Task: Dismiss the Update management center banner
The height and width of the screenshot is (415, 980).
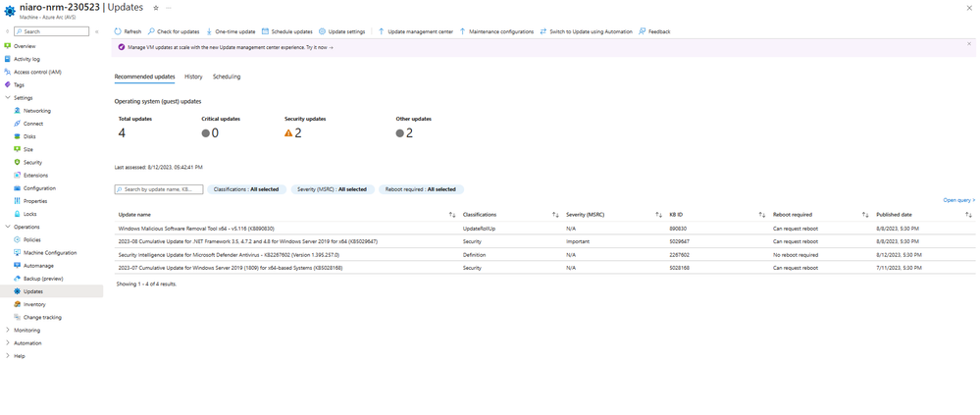Action: click(969, 44)
